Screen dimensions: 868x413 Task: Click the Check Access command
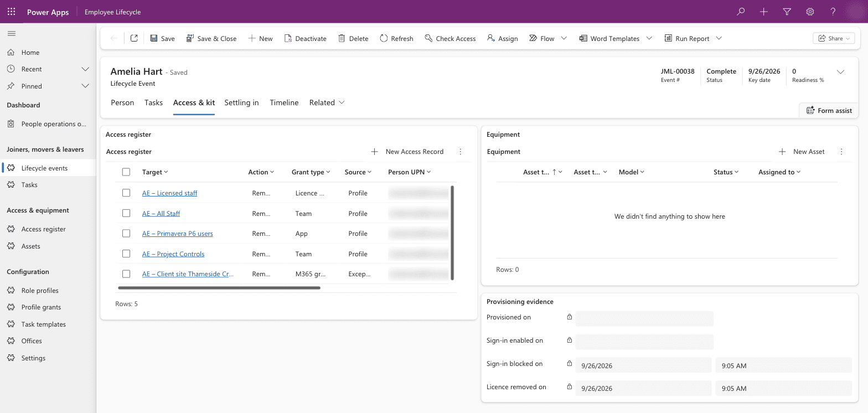click(x=450, y=38)
